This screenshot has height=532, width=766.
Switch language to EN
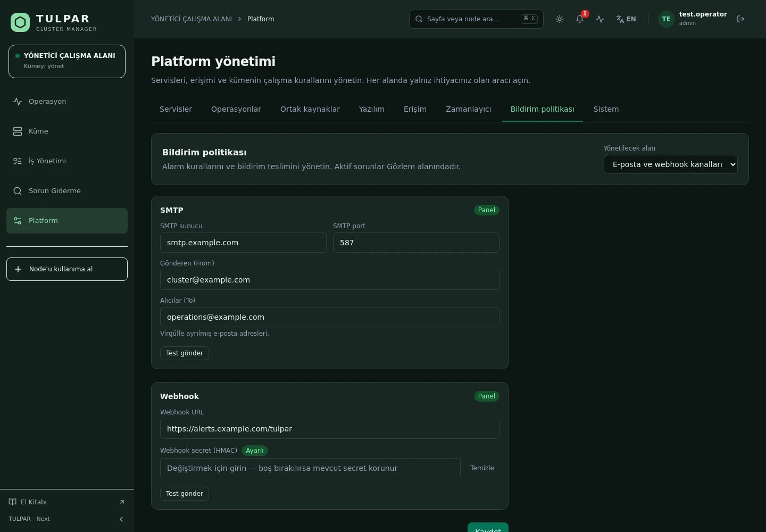(x=626, y=19)
